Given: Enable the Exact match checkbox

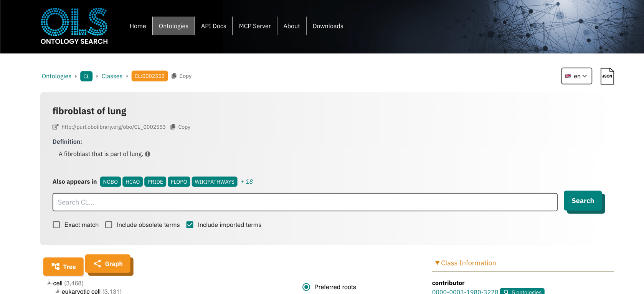Looking at the screenshot, I should 56,225.
